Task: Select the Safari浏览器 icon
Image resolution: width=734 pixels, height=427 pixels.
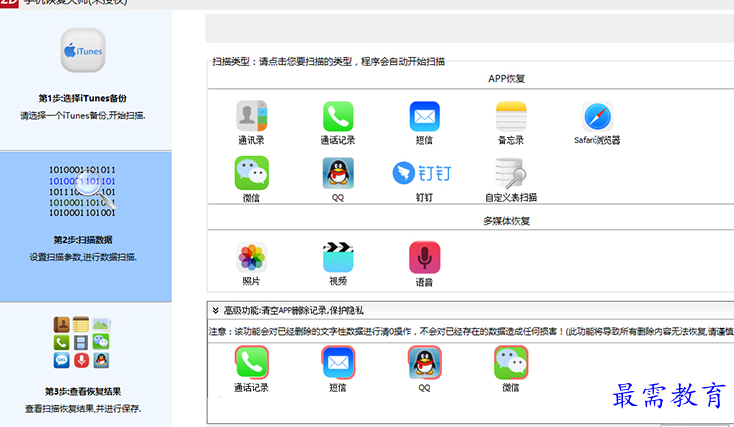Action: (x=598, y=116)
